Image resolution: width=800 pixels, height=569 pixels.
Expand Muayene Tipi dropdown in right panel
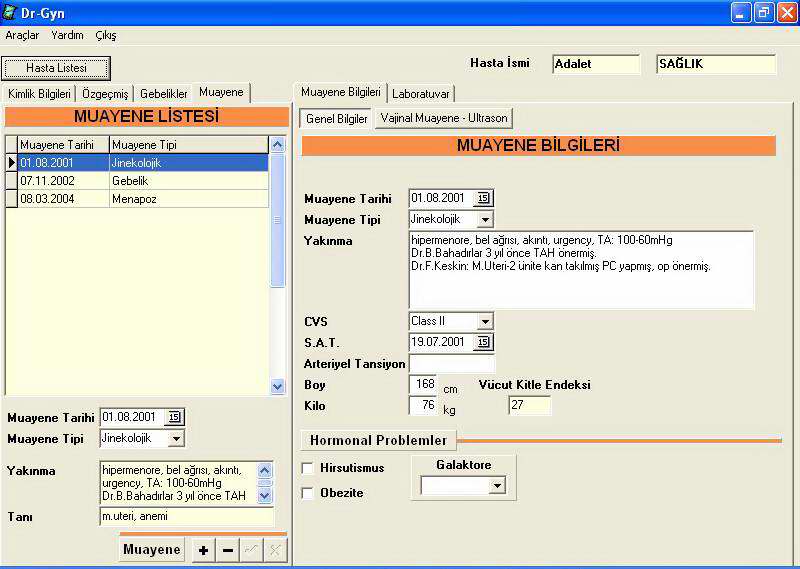(x=484, y=219)
